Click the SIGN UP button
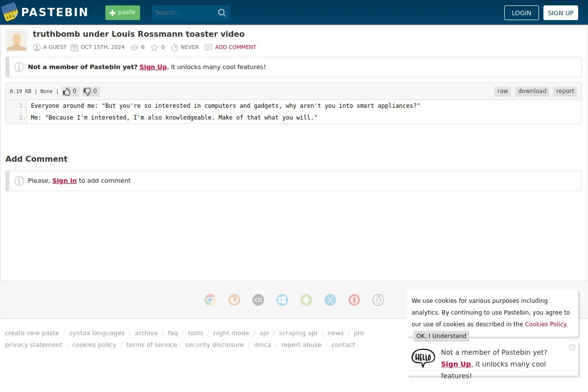Viewport: 588px width, 392px height. [561, 13]
